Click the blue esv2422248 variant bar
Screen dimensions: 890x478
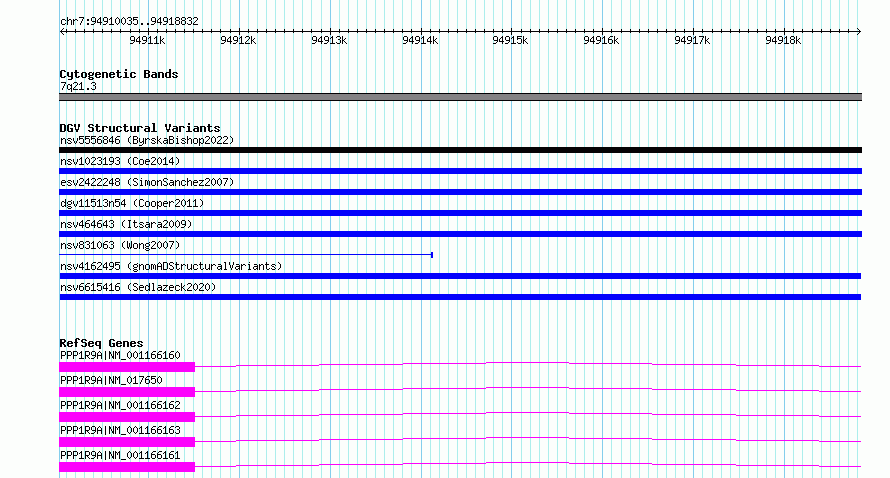click(460, 192)
